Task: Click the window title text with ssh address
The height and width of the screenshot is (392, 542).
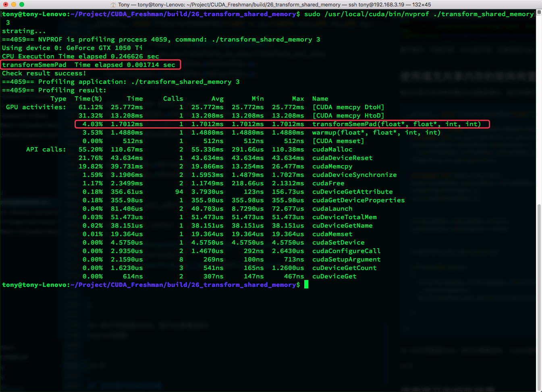Action: [x=274, y=4]
